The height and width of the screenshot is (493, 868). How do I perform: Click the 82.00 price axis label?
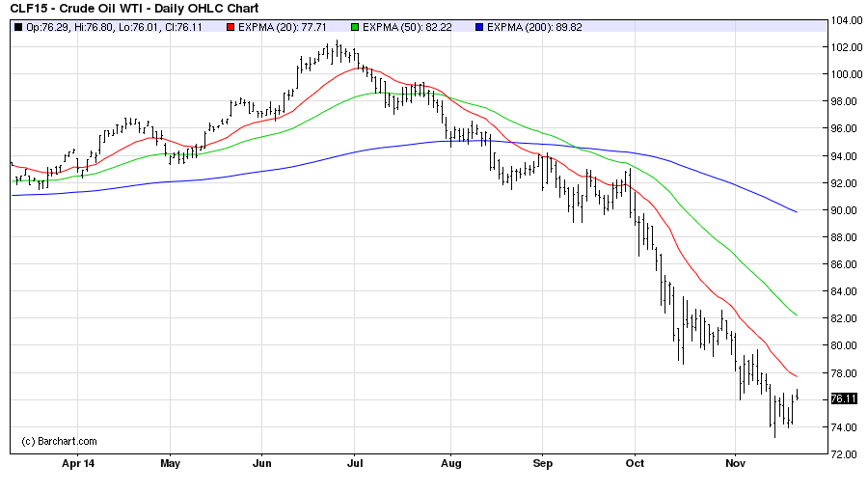[845, 318]
